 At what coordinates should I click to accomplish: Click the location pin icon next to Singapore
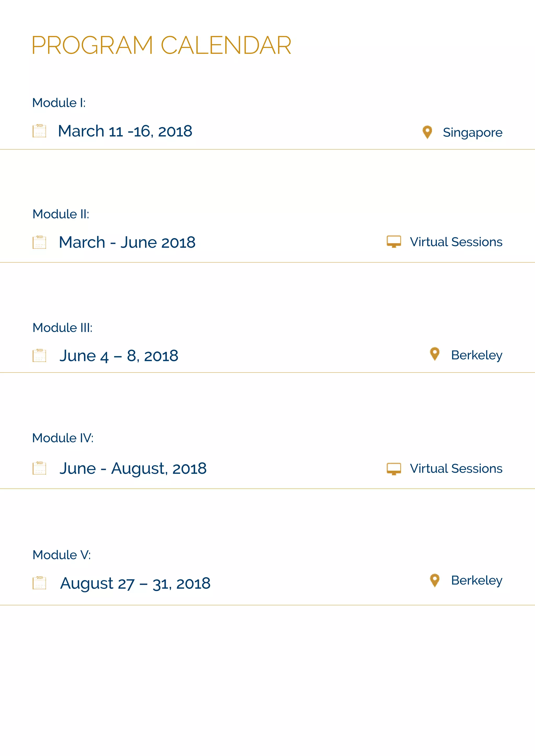point(427,132)
